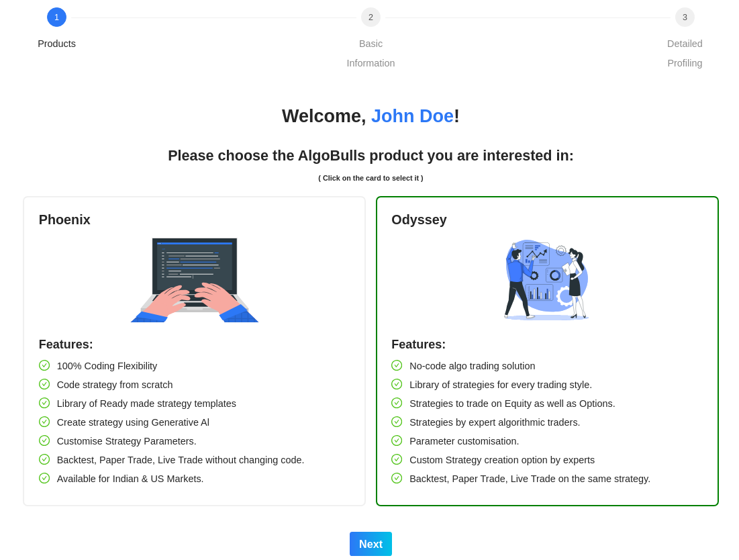Click check icon beside Strategies by expert algorithmic traders
This screenshot has width=739, height=560.
click(x=397, y=422)
